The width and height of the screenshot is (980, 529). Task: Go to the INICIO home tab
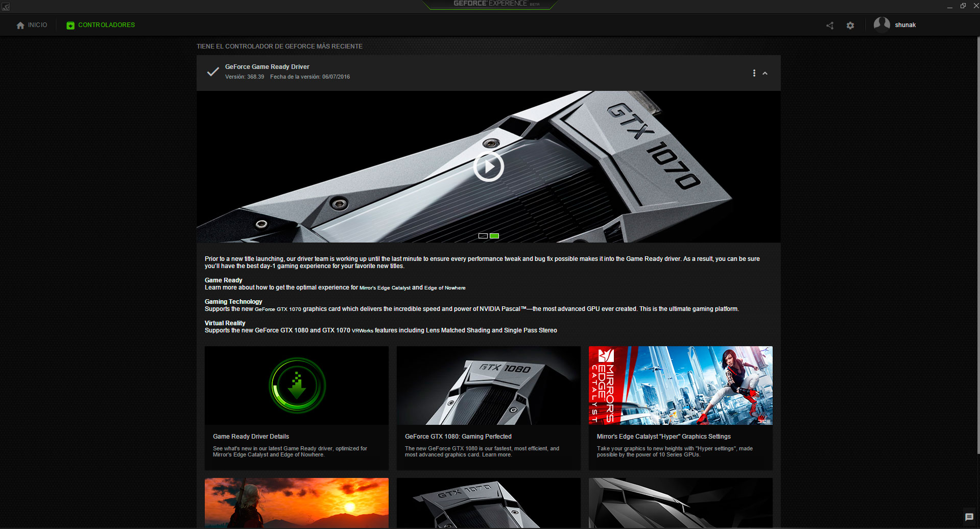tap(32, 25)
